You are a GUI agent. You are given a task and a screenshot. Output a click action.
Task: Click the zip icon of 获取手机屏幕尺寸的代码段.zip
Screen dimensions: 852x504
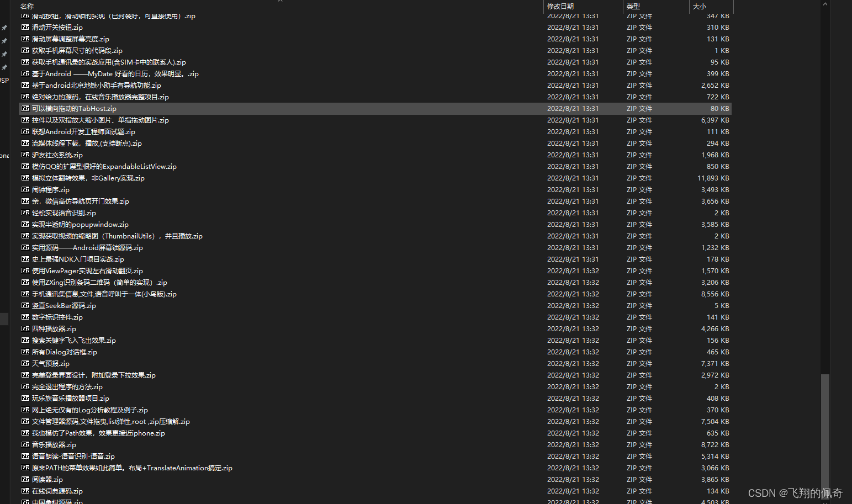point(25,50)
